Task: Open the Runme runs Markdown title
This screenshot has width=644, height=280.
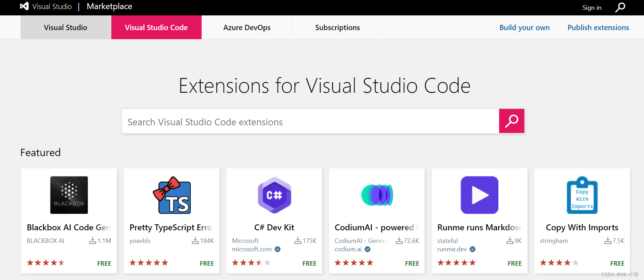Action: tap(479, 227)
